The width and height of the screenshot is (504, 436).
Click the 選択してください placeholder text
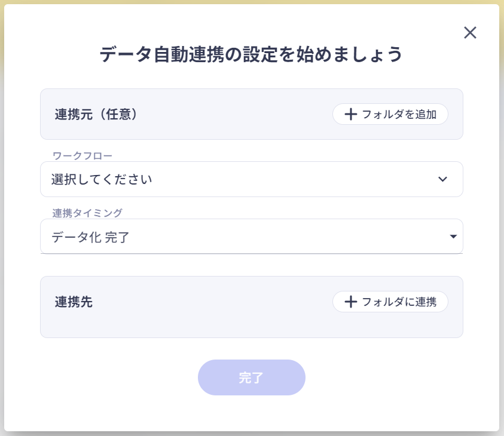click(102, 179)
